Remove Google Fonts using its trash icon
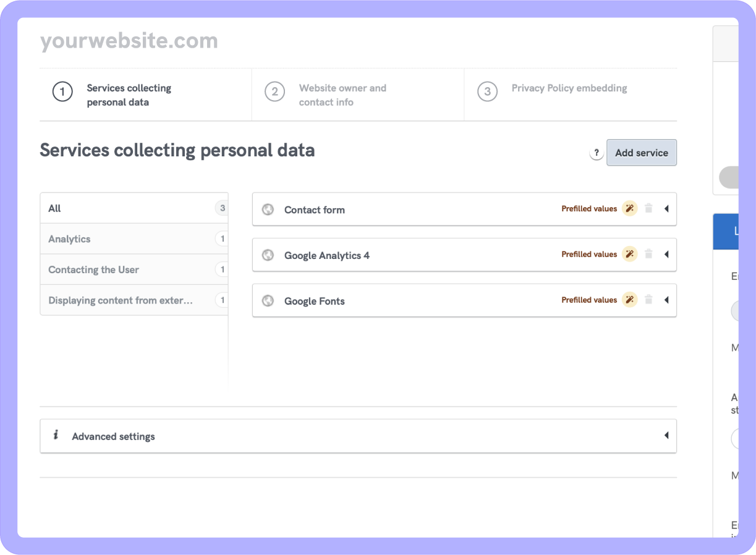756x555 pixels. (x=648, y=300)
